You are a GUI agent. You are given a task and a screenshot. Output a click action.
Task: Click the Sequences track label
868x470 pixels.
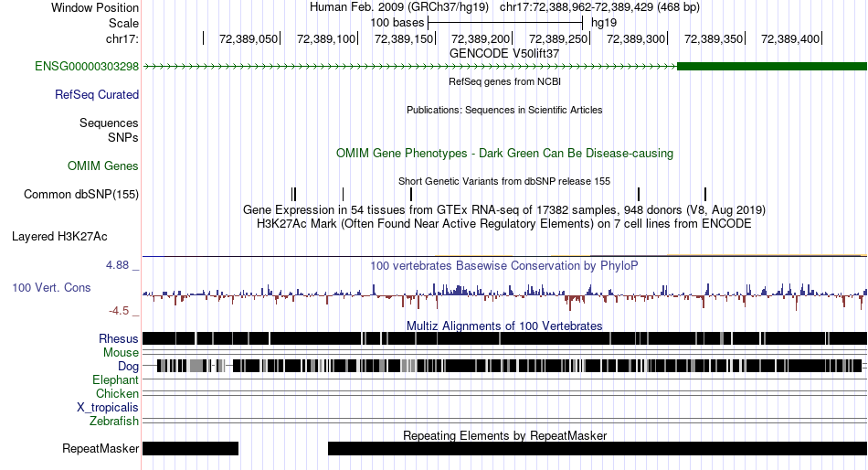pyautogui.click(x=109, y=123)
